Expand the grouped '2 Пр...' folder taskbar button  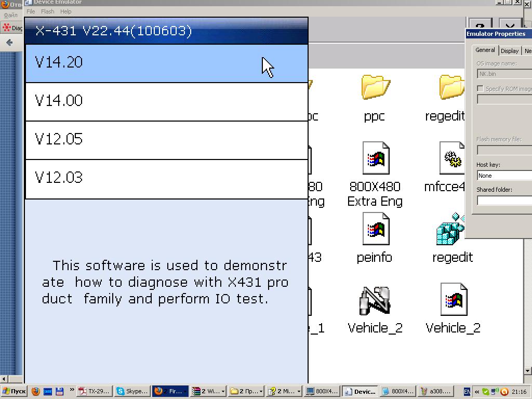[246, 391]
